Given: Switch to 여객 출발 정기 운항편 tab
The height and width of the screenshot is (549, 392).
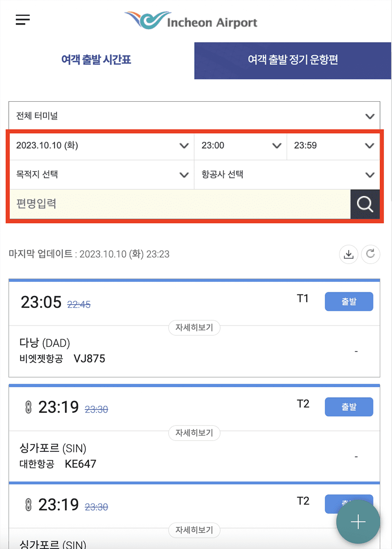Looking at the screenshot, I should click(293, 60).
